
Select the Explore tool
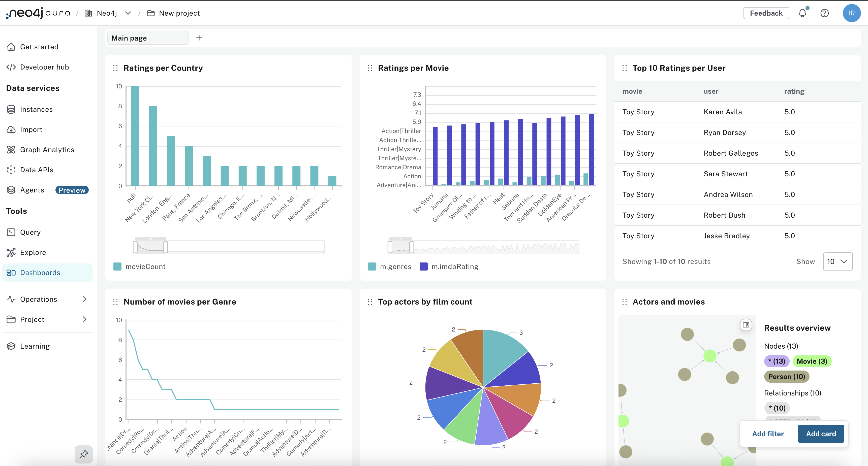coord(33,252)
